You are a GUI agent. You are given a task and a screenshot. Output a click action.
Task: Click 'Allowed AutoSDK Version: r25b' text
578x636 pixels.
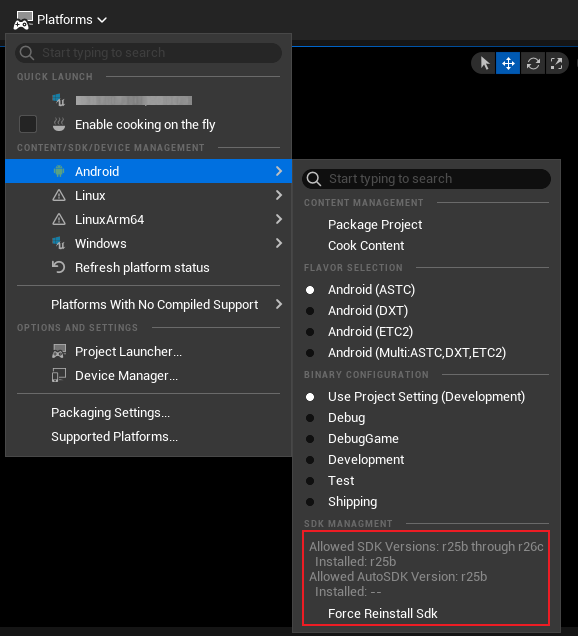click(398, 577)
